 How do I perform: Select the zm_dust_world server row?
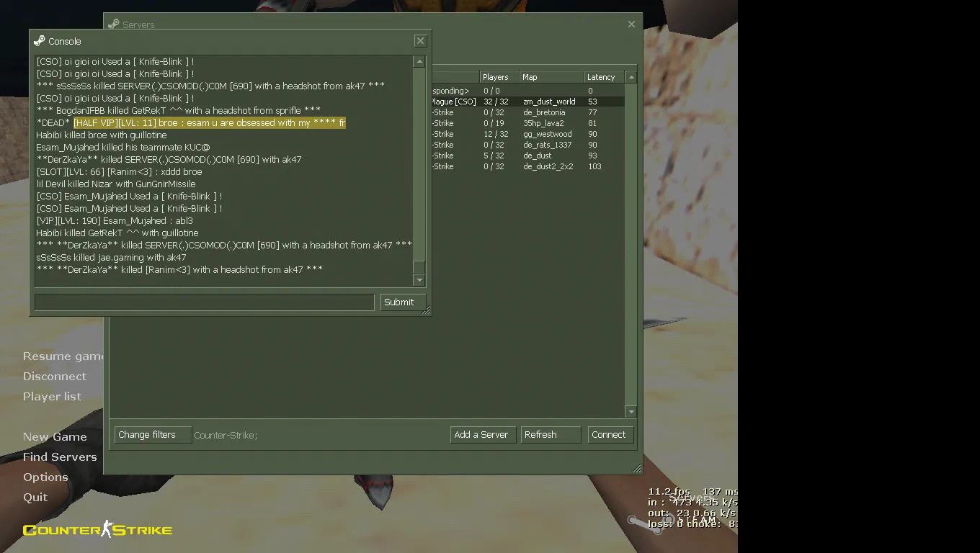pyautogui.click(x=527, y=102)
